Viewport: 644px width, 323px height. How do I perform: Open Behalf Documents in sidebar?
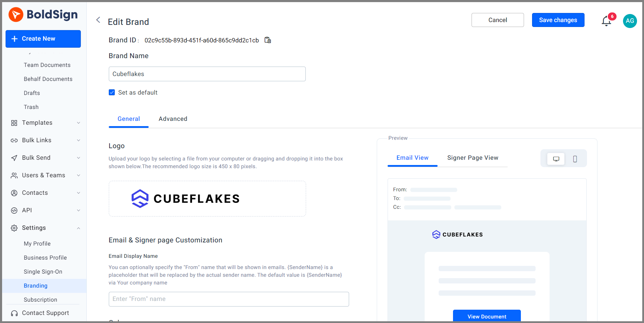pyautogui.click(x=48, y=79)
